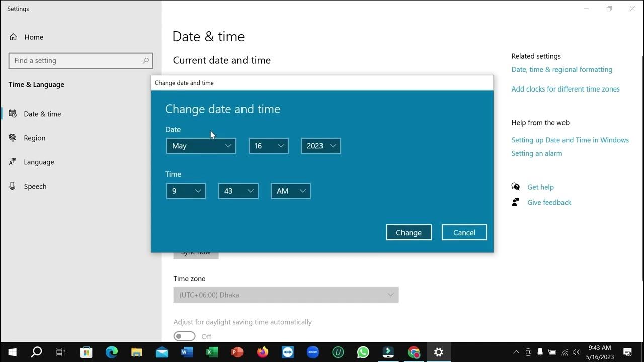
Task: Click the Settings gear on the taskbar
Action: click(x=439, y=352)
